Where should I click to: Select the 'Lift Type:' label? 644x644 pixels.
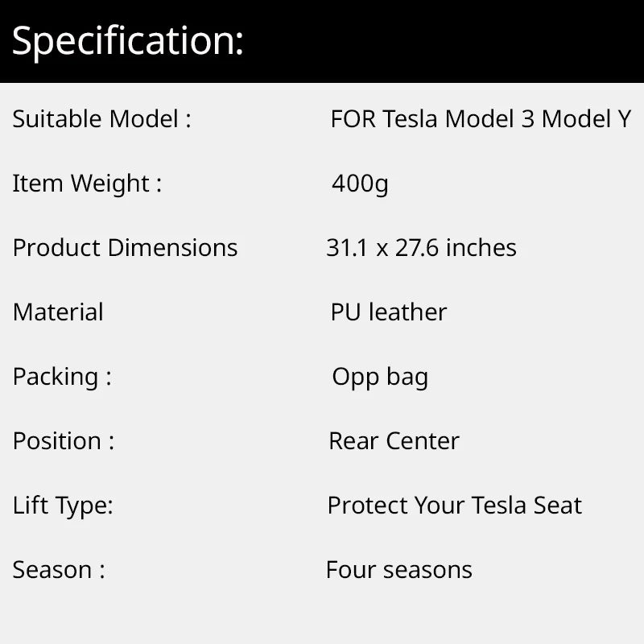click(63, 506)
